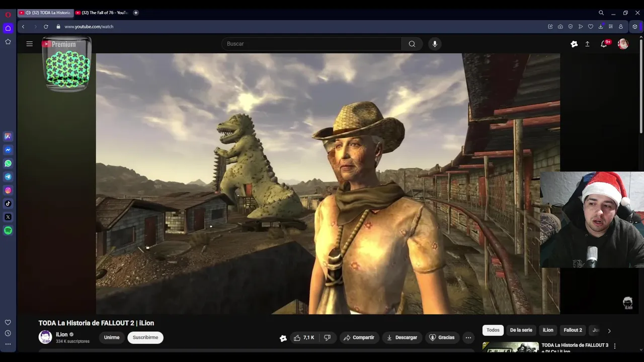Open the iLion channel name link
Image resolution: width=644 pixels, height=362 pixels.
tap(61, 334)
